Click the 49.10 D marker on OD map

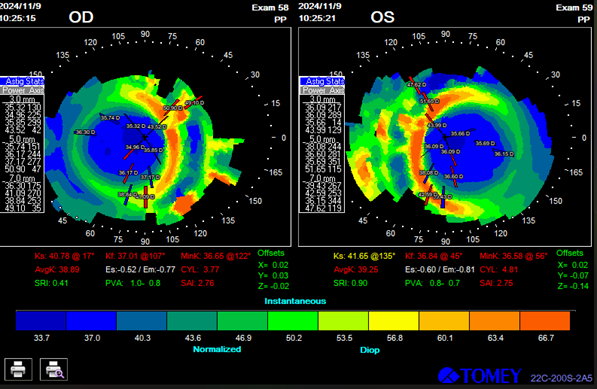pyautogui.click(x=194, y=103)
